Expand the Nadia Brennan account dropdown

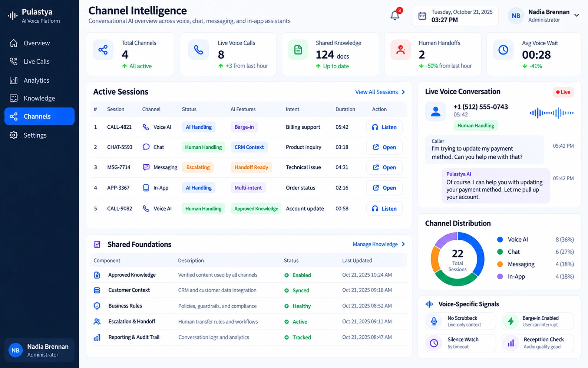pyautogui.click(x=577, y=16)
